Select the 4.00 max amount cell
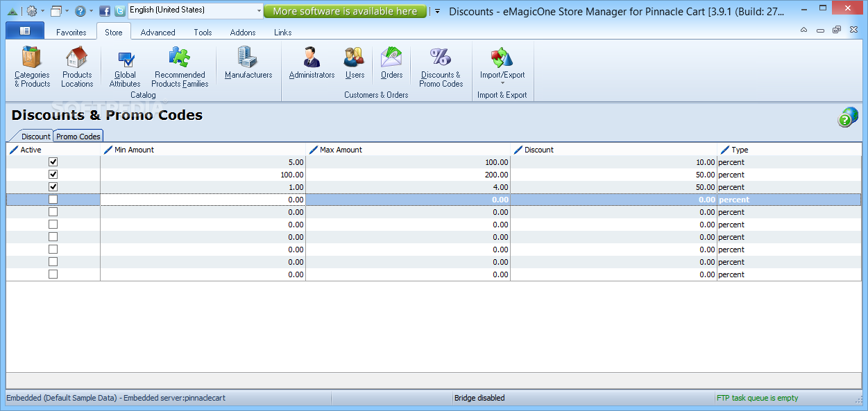The height and width of the screenshot is (411, 868). click(x=408, y=187)
